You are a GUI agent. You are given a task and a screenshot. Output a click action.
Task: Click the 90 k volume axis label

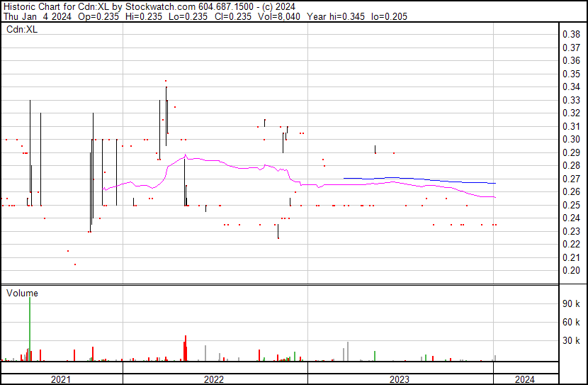[x=572, y=304]
